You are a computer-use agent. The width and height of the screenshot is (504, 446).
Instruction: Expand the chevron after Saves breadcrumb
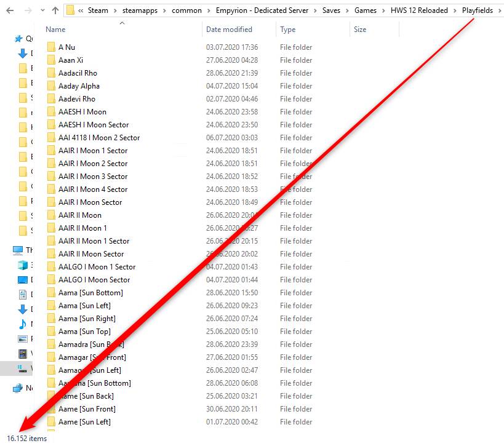click(347, 11)
